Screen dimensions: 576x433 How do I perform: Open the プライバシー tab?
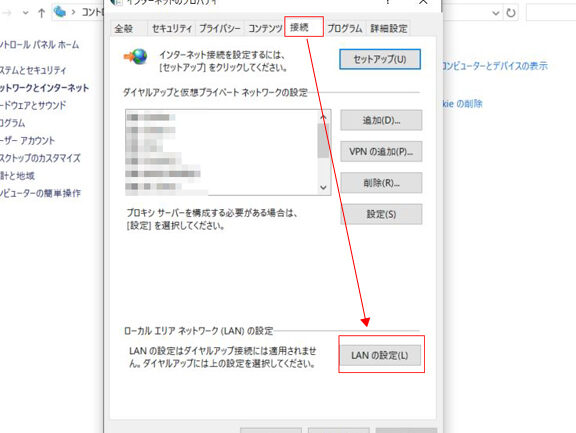coord(220,28)
